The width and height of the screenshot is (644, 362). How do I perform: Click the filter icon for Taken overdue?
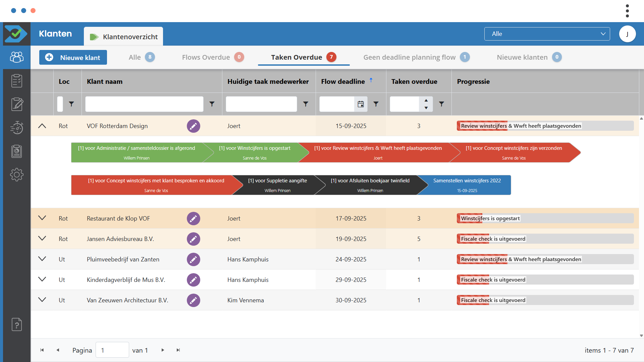441,104
